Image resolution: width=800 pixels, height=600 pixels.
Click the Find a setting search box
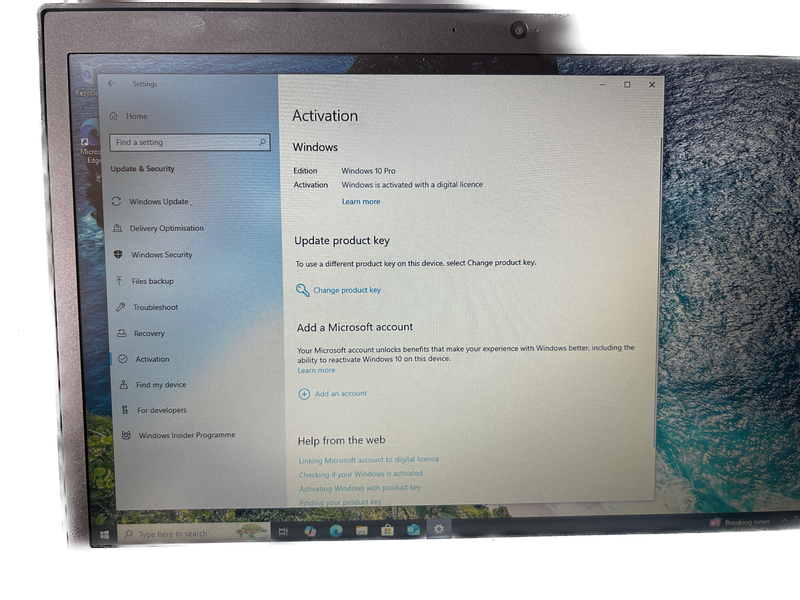(x=190, y=142)
